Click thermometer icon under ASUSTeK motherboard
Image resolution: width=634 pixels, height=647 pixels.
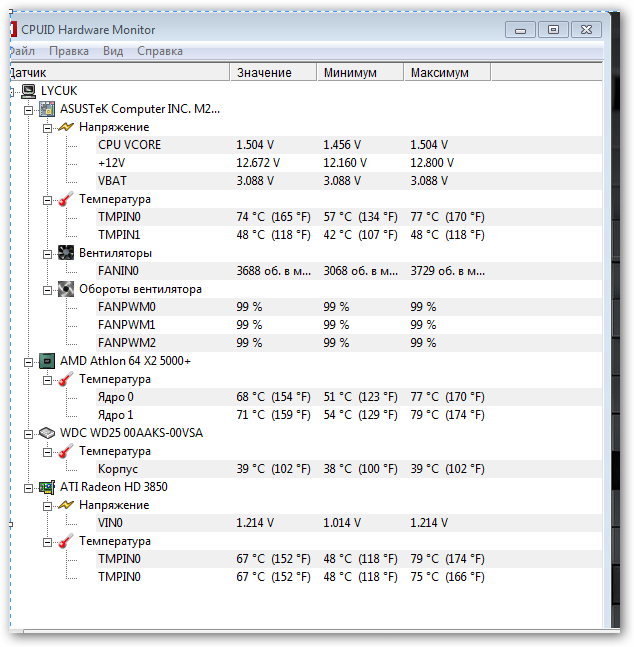pyautogui.click(x=66, y=199)
